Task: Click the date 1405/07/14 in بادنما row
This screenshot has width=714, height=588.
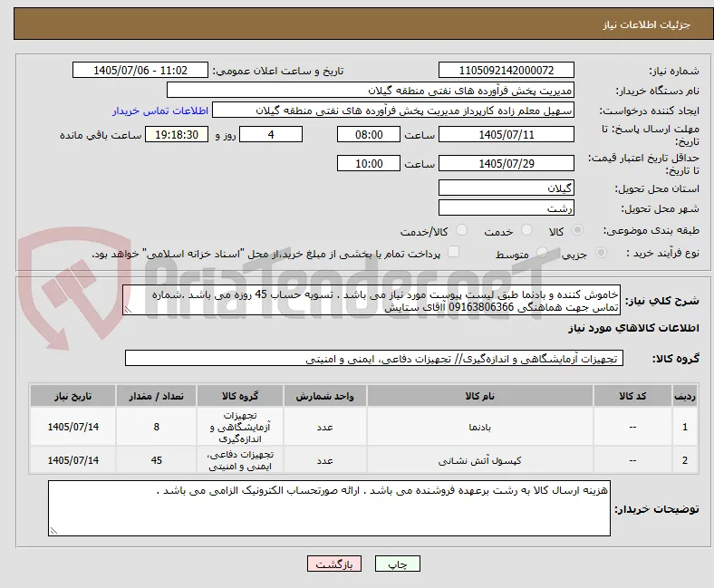Action: pyautogui.click(x=72, y=427)
